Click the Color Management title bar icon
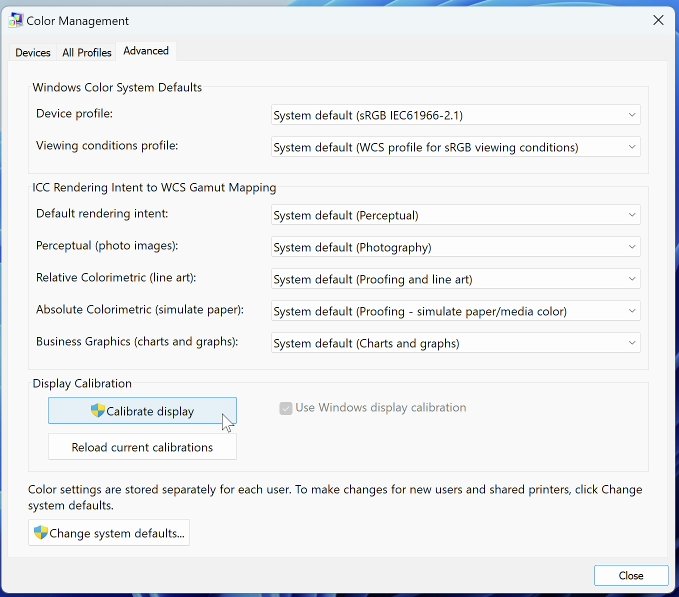Viewport: 679px width, 597px height. tap(16, 20)
